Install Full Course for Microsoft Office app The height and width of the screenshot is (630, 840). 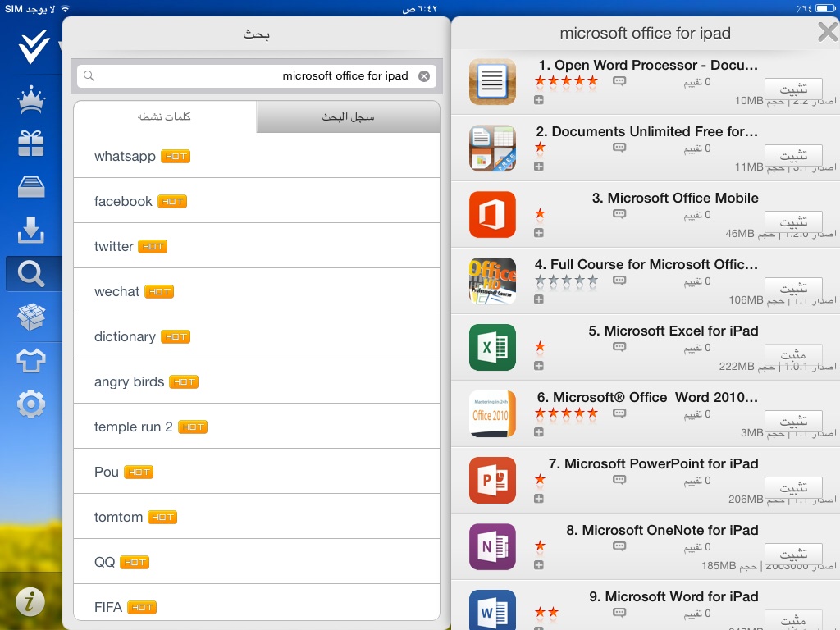point(793,288)
